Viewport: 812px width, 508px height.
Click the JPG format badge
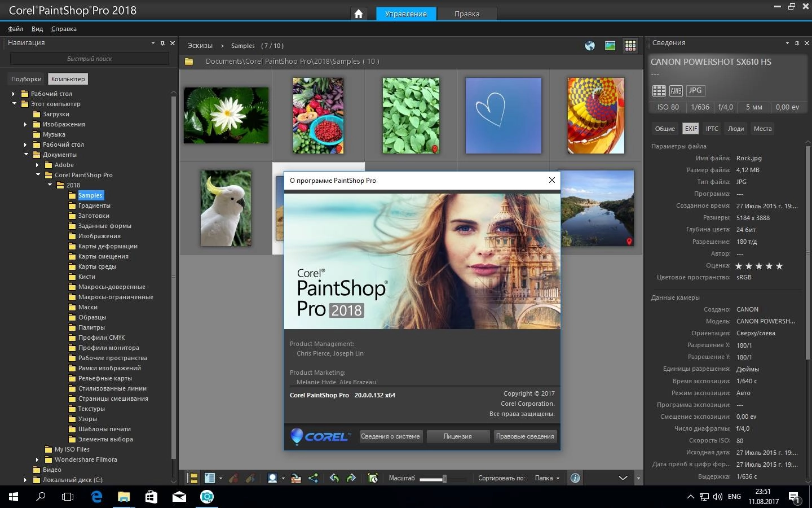pyautogui.click(x=695, y=90)
